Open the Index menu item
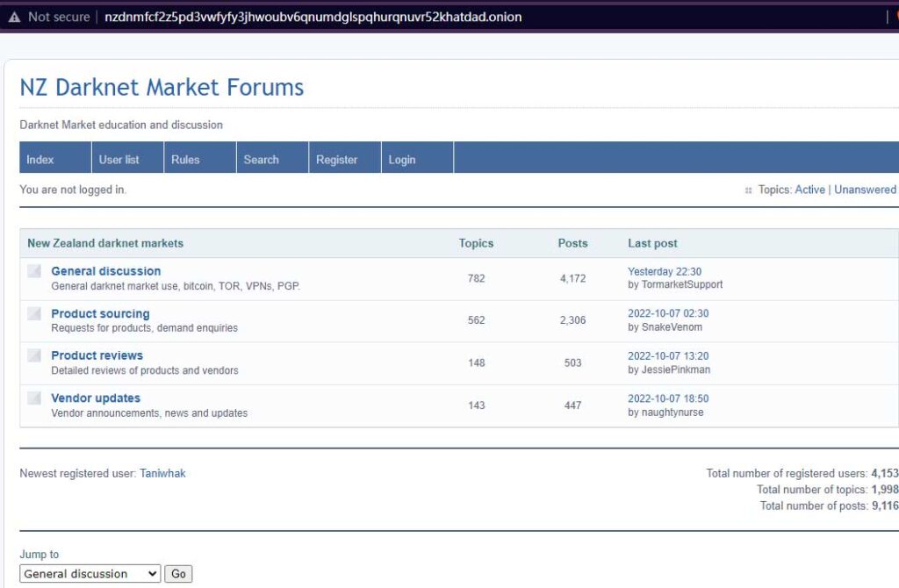Image resolution: width=899 pixels, height=588 pixels. tap(40, 160)
